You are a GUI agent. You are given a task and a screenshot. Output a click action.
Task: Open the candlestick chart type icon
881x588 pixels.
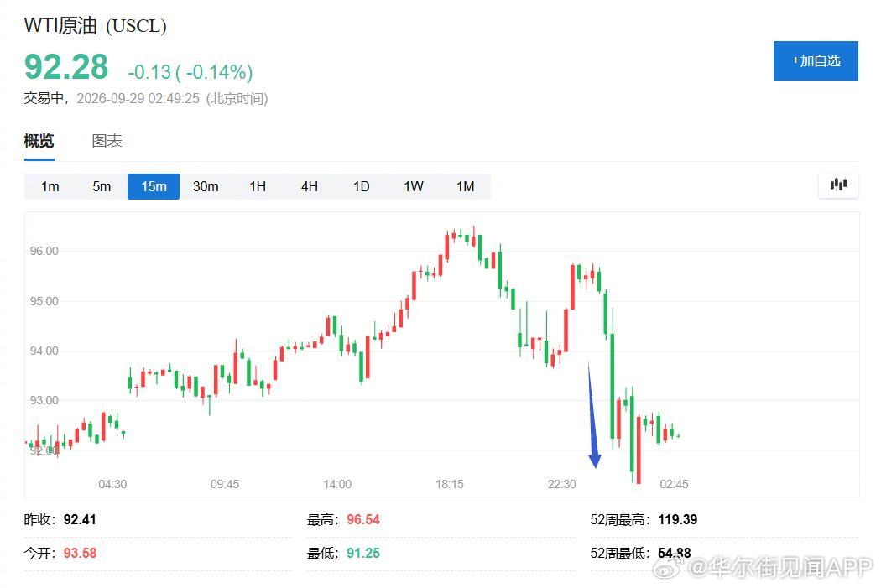[838, 185]
